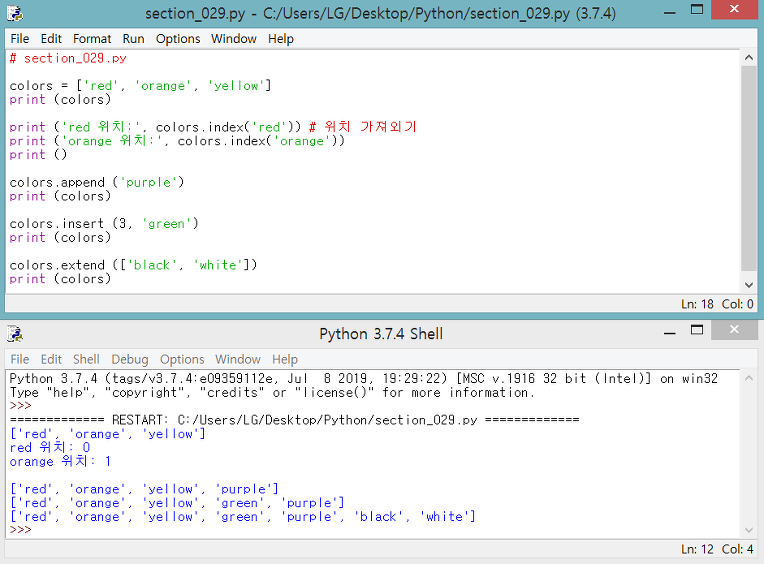The height and width of the screenshot is (564, 764).
Task: Open the Options menu in the Shell window
Action: tap(182, 359)
